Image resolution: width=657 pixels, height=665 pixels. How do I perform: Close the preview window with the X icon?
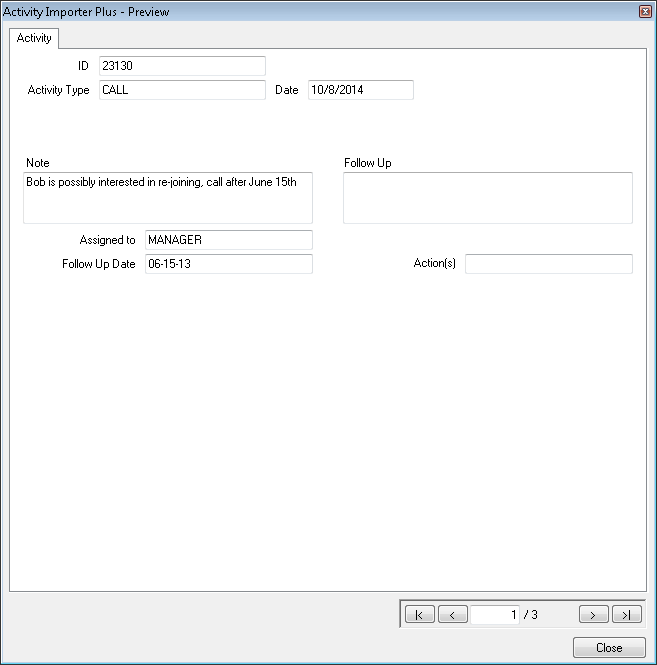pos(645,11)
